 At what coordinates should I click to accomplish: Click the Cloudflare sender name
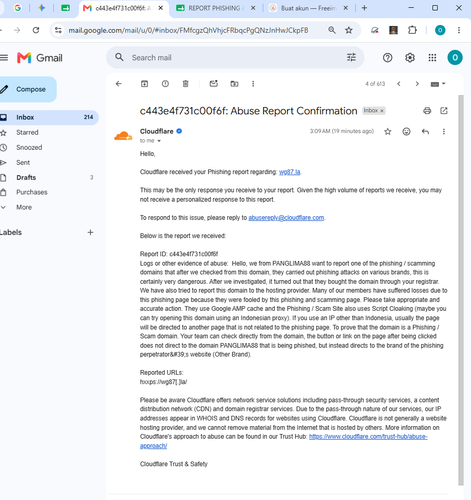pos(156,131)
